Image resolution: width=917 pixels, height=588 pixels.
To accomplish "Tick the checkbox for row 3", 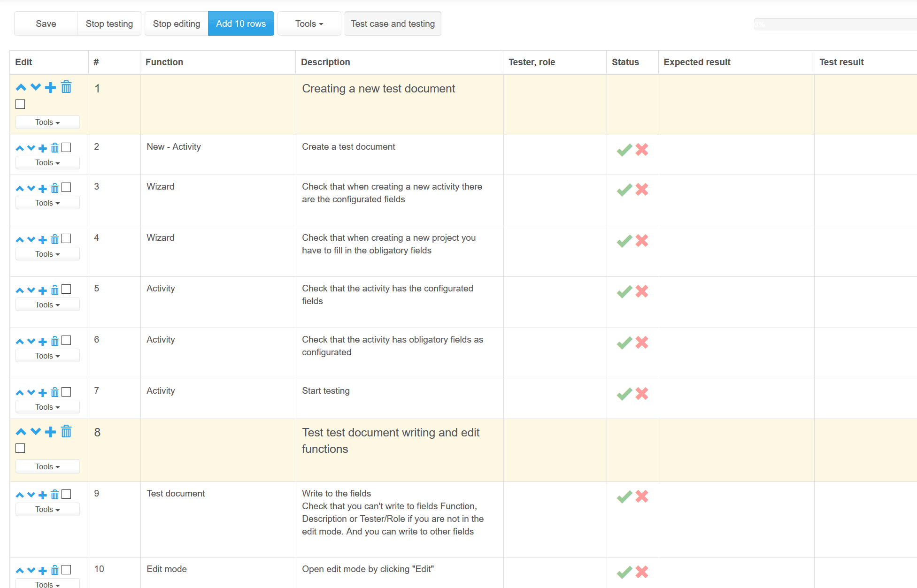I will tap(67, 187).
